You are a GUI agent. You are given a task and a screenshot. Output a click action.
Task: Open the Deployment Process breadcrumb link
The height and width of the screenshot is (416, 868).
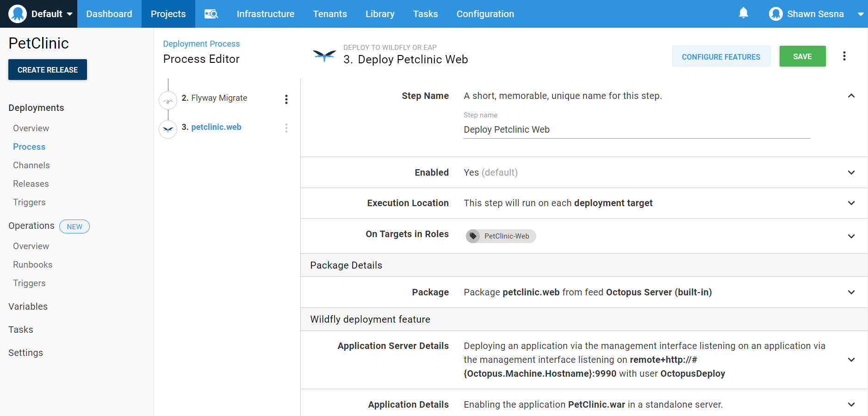(201, 44)
